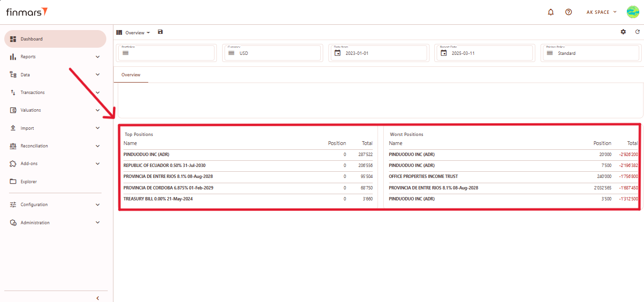
Task: Click REPUBLIC OF ECUADOR row in Top Positions
Action: 164,166
